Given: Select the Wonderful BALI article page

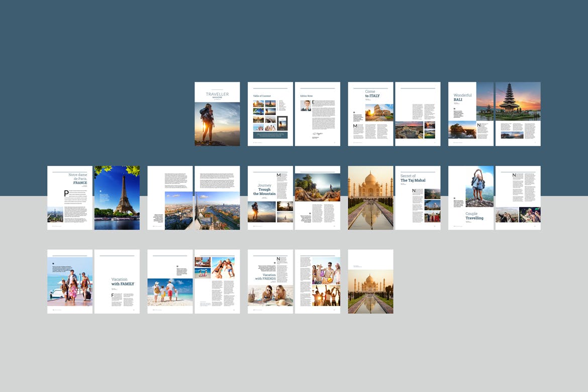Looking at the screenshot, I should click(x=470, y=114).
